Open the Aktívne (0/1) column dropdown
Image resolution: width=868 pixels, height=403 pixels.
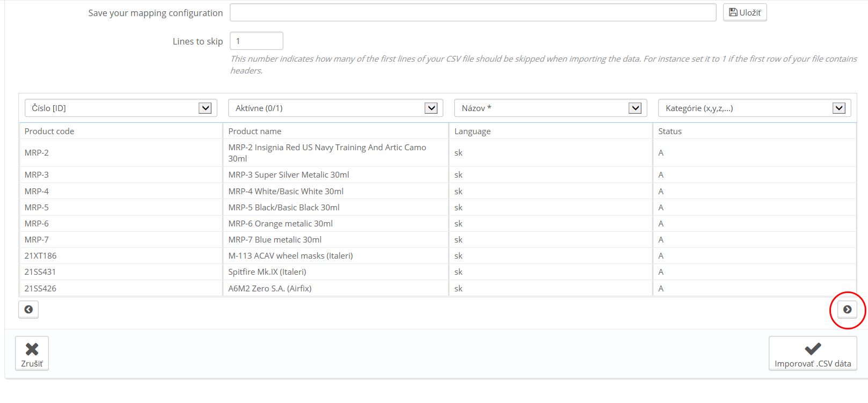pyautogui.click(x=335, y=108)
